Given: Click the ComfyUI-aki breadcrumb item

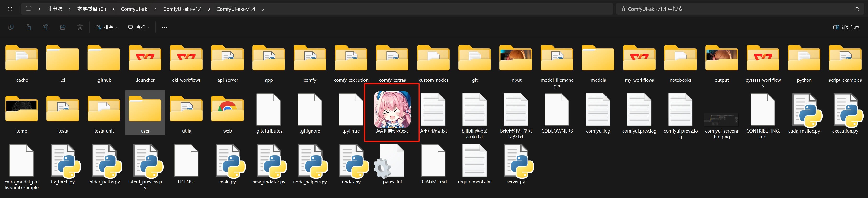Looking at the screenshot, I should click(134, 9).
